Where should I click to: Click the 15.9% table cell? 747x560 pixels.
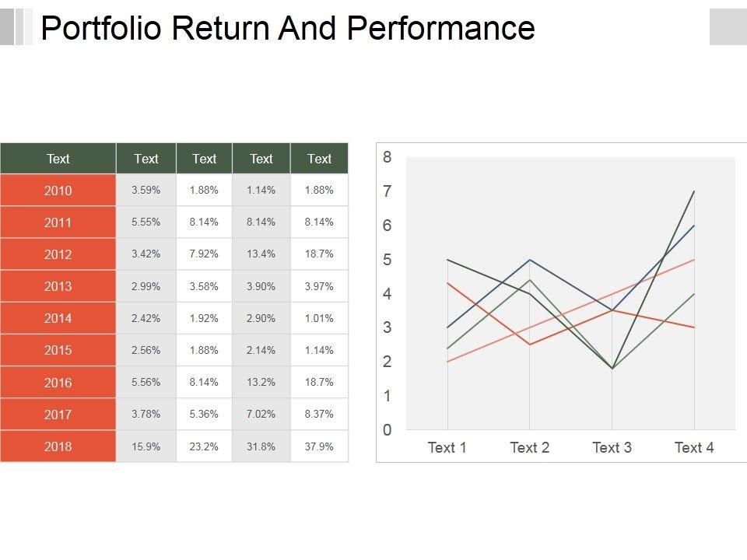point(146,446)
